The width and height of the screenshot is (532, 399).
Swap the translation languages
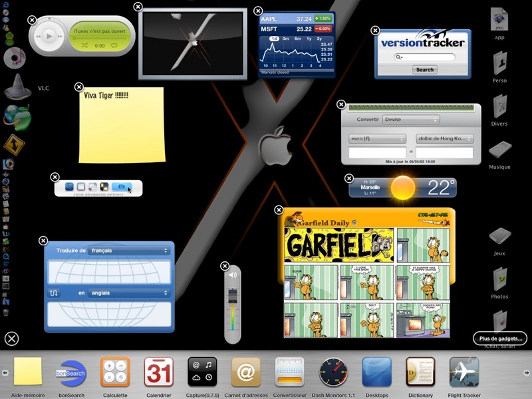point(54,293)
